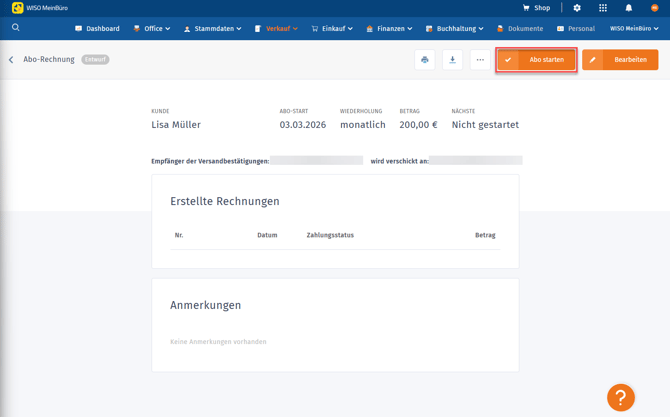Click the print icon button
This screenshot has width=670, height=417.
[425, 60]
